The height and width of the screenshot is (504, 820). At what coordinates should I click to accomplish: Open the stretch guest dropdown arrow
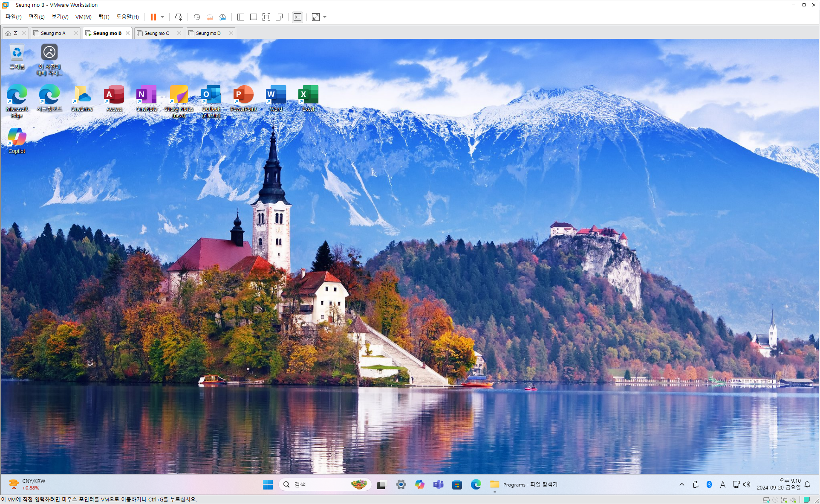click(325, 17)
